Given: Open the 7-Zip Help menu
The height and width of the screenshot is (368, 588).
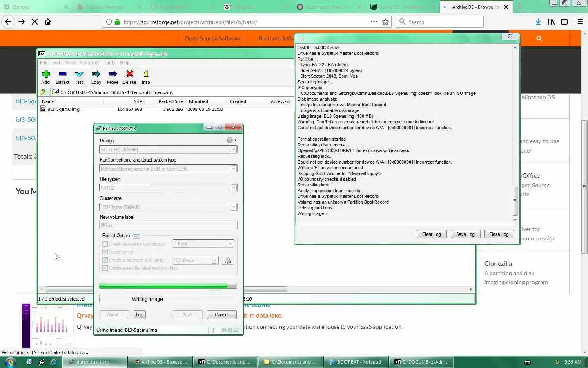Looking at the screenshot, I should pyautogui.click(x=125, y=63).
